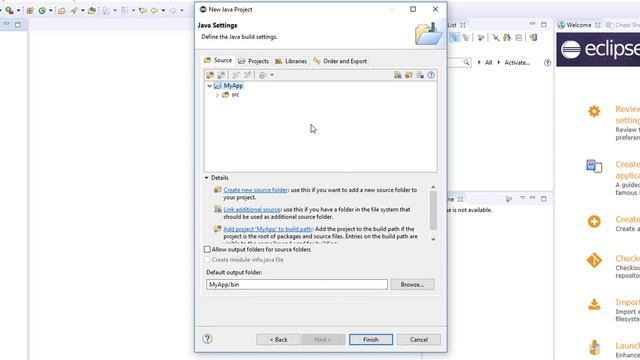Click the dialog help question mark icon
Viewport: 640px width, 360px height.
207,339
